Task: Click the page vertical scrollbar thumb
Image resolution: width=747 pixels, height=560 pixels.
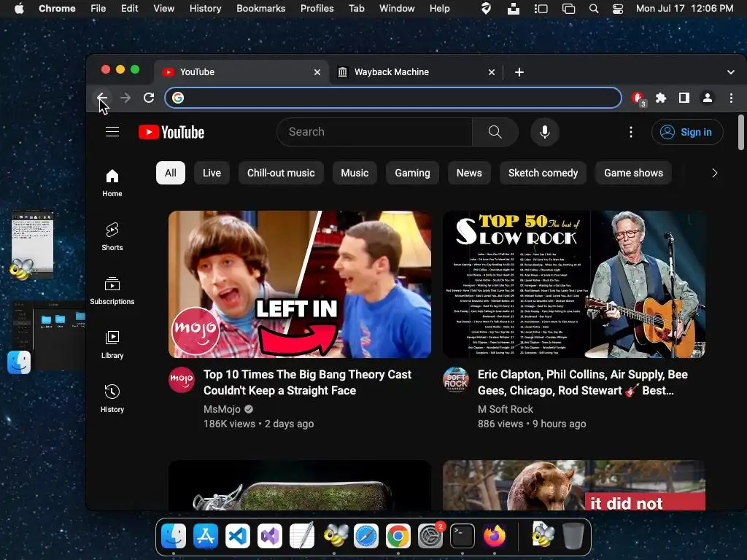Action: pyautogui.click(x=741, y=133)
